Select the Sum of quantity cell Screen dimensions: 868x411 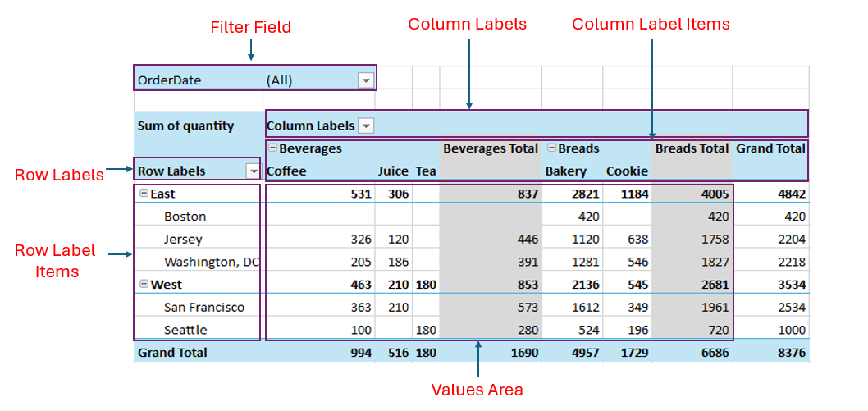pos(185,126)
